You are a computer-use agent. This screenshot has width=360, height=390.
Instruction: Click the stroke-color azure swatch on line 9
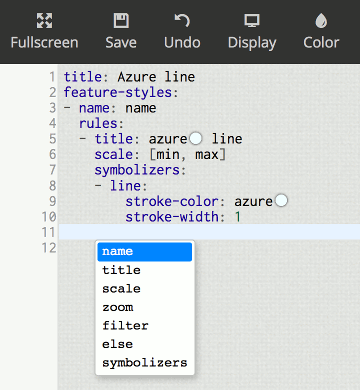click(x=281, y=201)
